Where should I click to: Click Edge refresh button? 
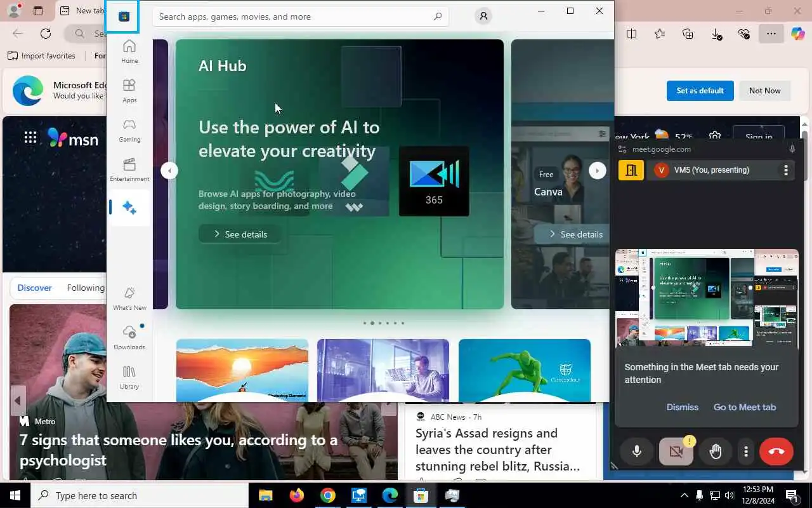[x=46, y=34]
